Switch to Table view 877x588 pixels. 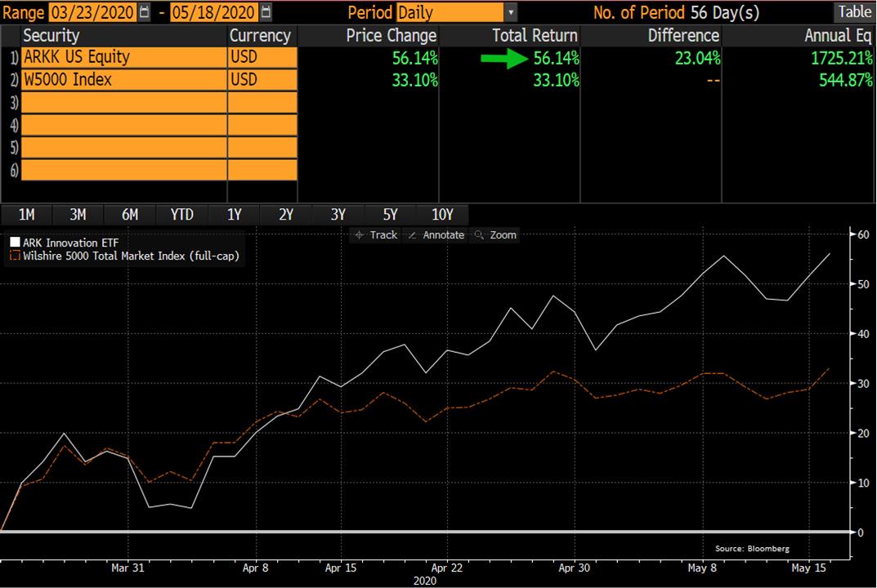pos(854,11)
